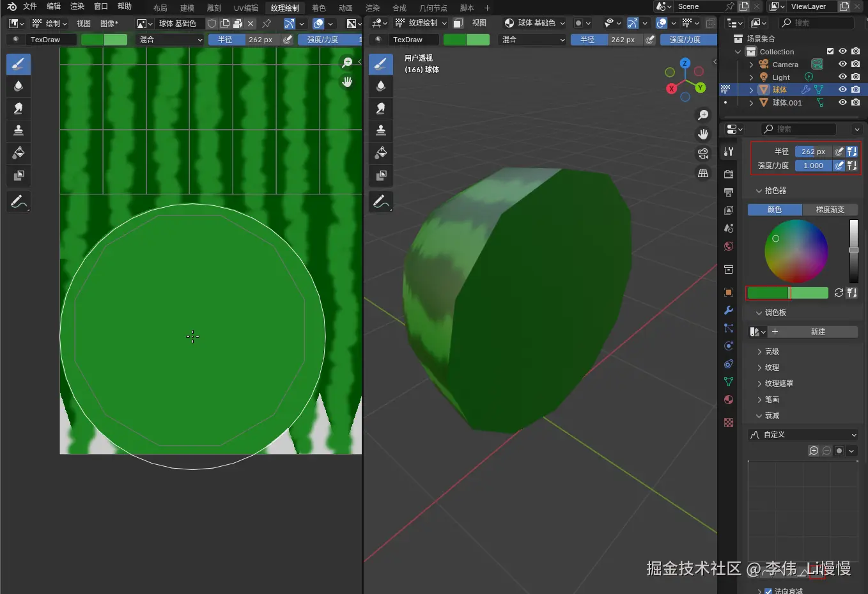This screenshot has width=868, height=594.
Task: Expand the 高级 panel section
Action: coord(772,352)
